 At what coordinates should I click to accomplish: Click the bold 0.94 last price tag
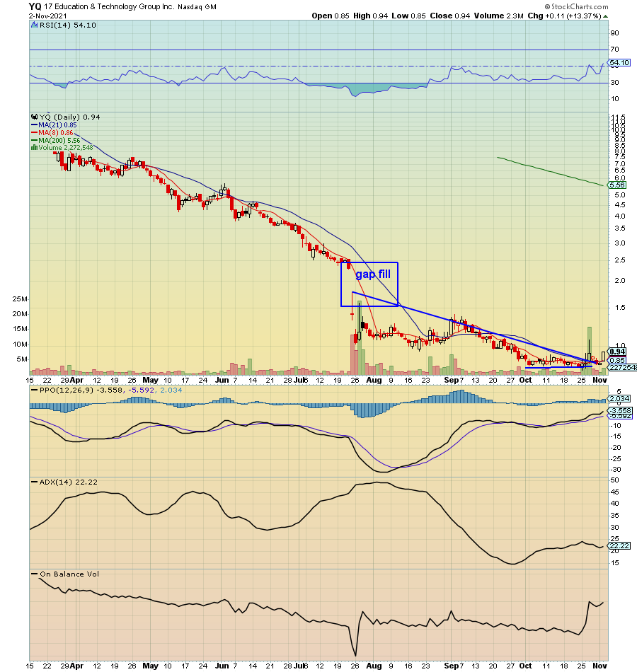coord(617,352)
